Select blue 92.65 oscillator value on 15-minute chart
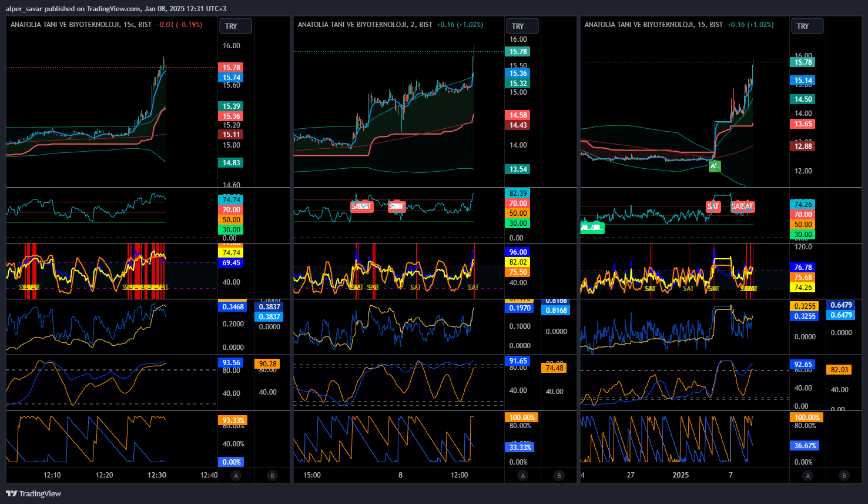Image resolution: width=868 pixels, height=504 pixels. [803, 365]
